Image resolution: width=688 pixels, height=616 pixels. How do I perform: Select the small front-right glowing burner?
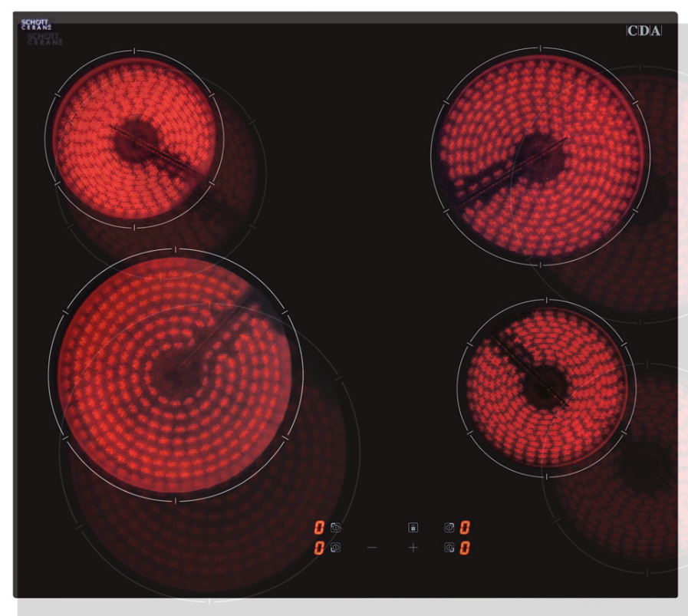[x=545, y=382]
